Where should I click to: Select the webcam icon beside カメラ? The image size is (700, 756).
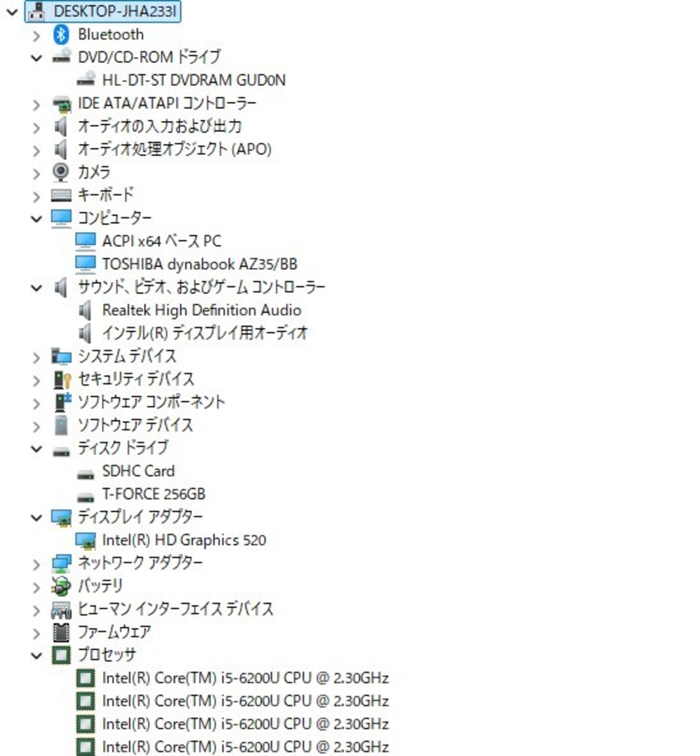pyautogui.click(x=61, y=172)
